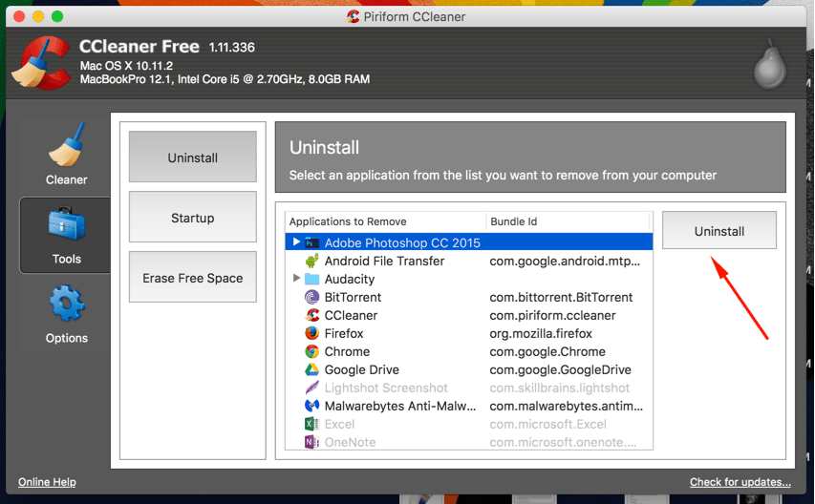
Task: Click bundle id com.piriform.ccleaner
Action: coord(552,316)
